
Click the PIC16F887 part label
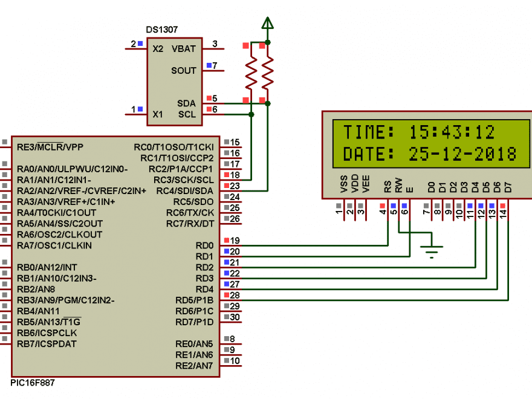(x=32, y=383)
